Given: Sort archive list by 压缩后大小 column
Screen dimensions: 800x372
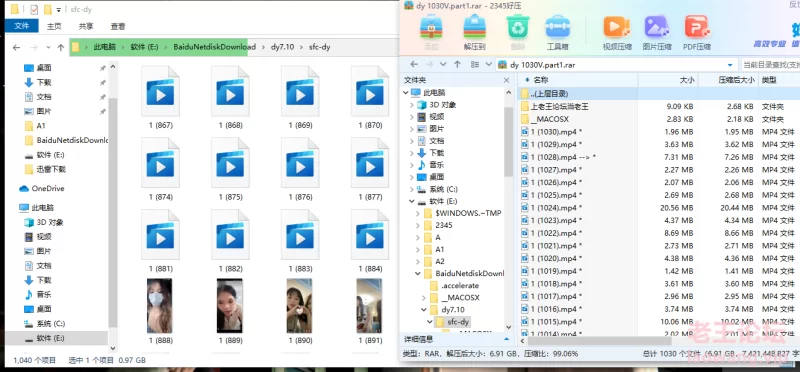Looking at the screenshot, I should coord(728,80).
